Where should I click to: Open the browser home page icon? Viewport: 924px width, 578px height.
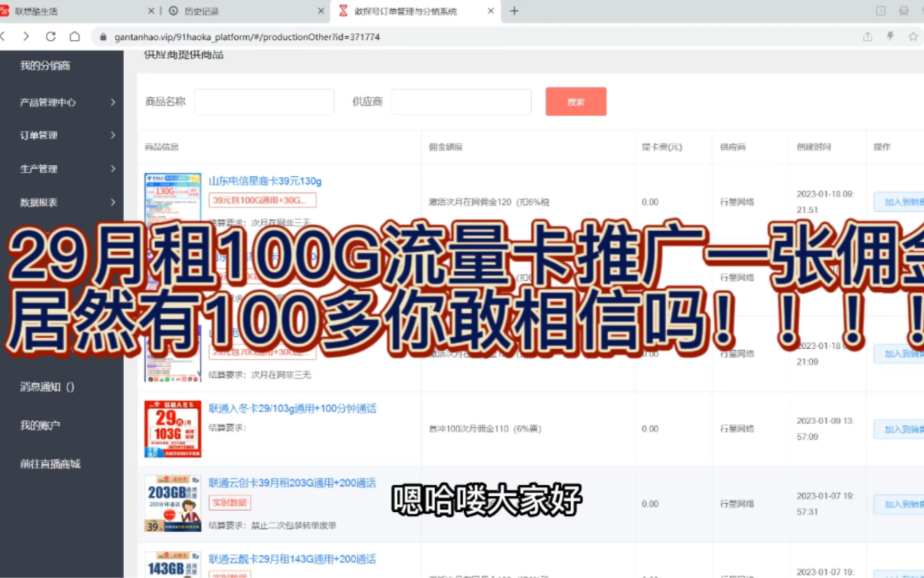(75, 36)
